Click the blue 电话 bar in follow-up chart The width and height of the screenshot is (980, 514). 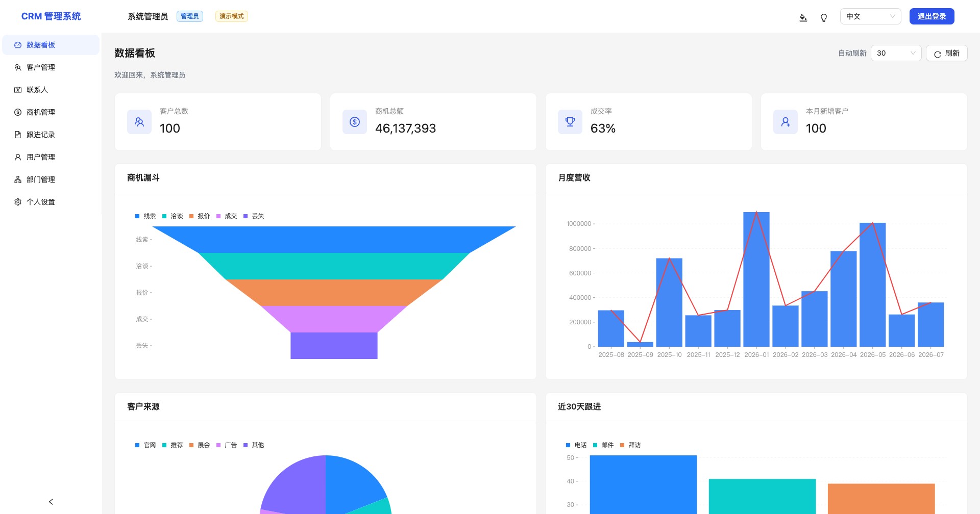tap(643, 484)
